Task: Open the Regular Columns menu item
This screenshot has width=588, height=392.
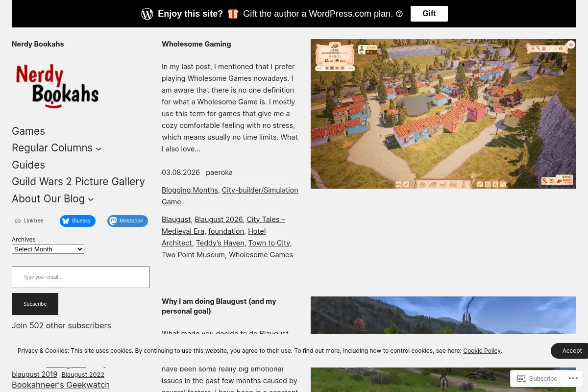Action: 52,147
